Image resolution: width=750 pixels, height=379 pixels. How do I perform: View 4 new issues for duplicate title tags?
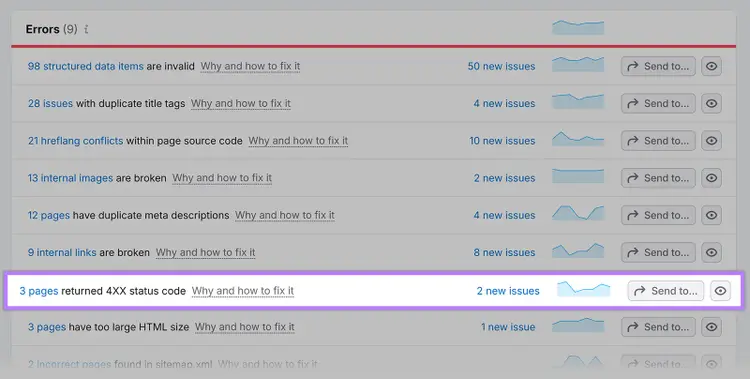tap(504, 103)
